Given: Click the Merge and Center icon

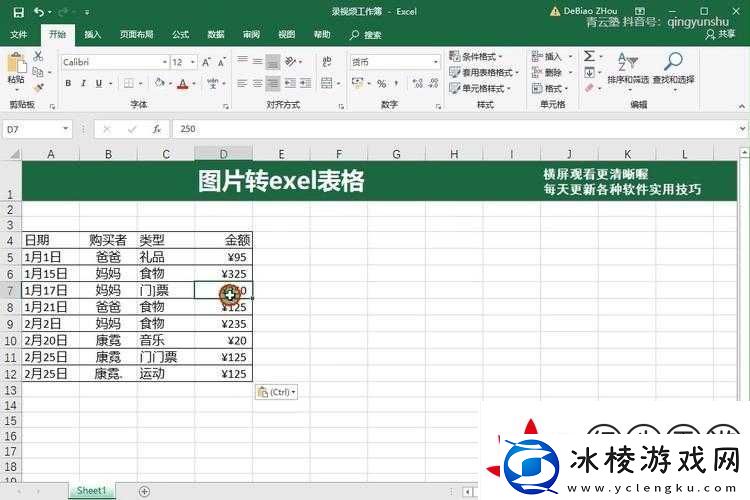Looking at the screenshot, I should 327,83.
